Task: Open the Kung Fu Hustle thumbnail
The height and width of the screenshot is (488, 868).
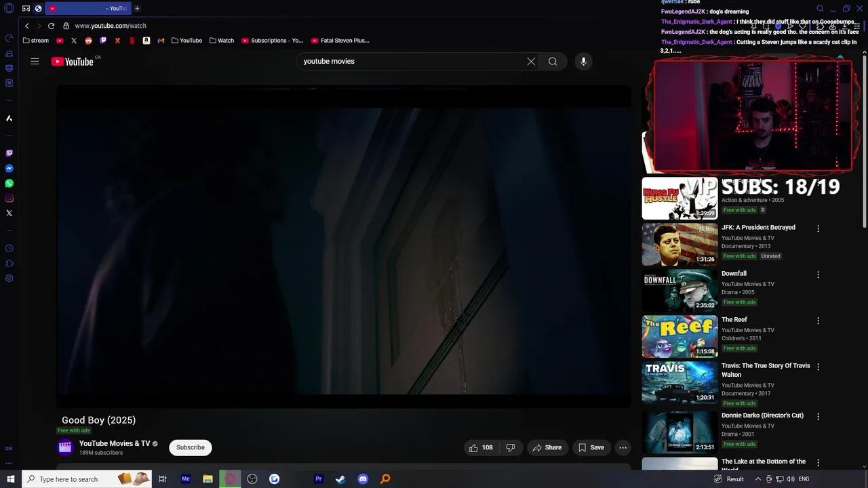Action: (679, 199)
